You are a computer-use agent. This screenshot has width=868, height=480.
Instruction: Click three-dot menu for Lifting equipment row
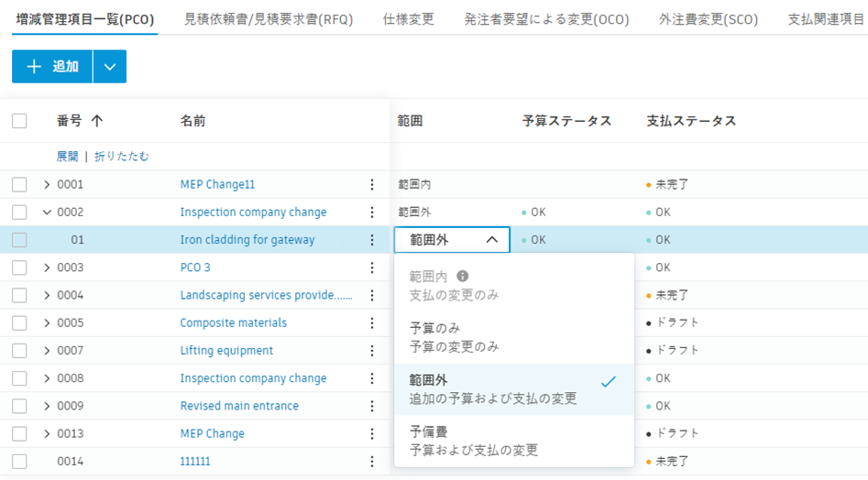coord(372,351)
